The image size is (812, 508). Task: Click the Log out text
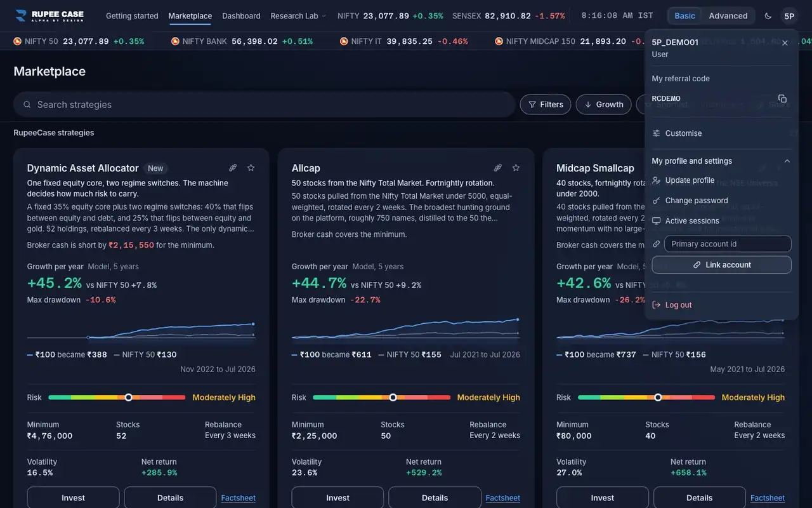pyautogui.click(x=679, y=305)
